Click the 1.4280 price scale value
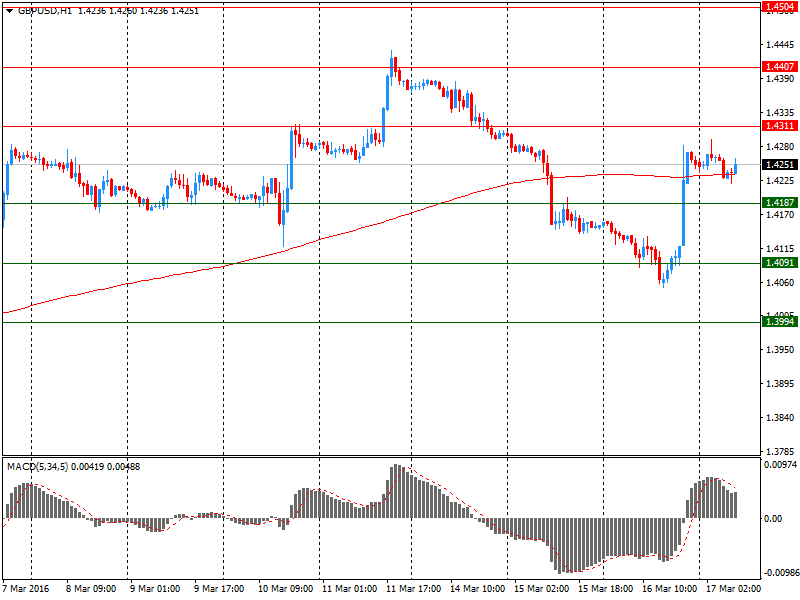The image size is (800, 600). point(781,146)
